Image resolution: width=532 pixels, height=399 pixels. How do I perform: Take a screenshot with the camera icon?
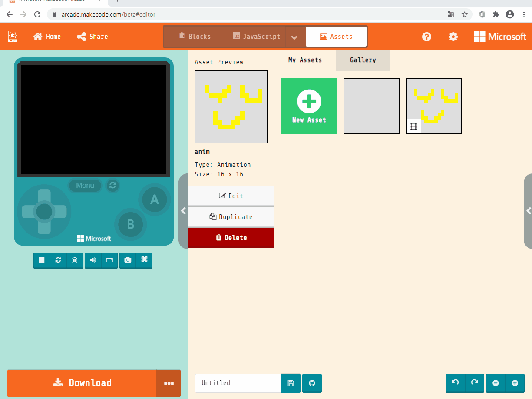tap(127, 260)
